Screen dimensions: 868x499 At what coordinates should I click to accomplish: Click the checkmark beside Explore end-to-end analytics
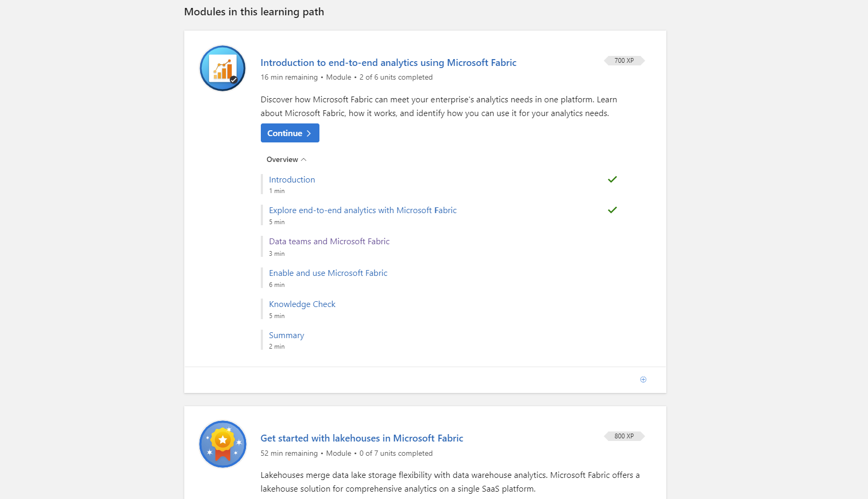(x=612, y=210)
